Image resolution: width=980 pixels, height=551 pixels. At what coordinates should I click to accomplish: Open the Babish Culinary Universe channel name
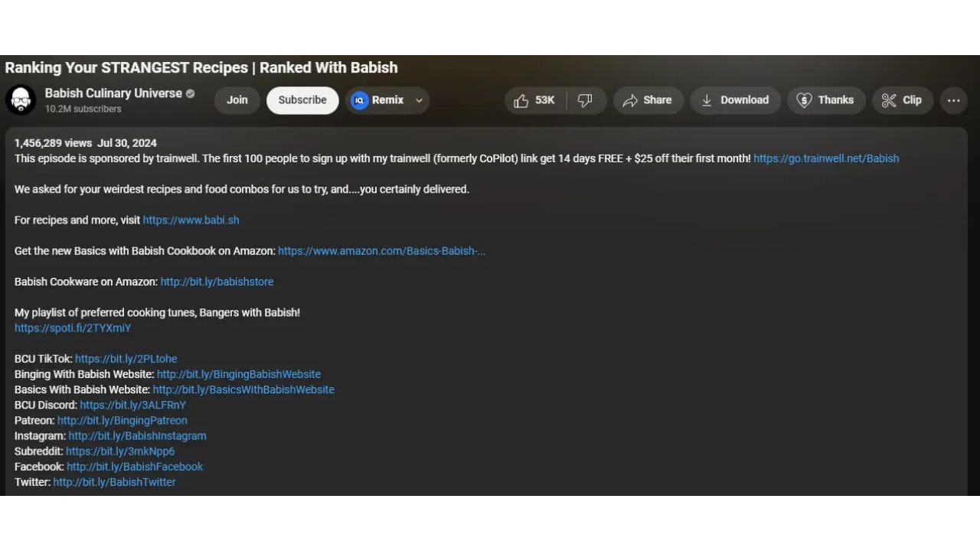[113, 93]
